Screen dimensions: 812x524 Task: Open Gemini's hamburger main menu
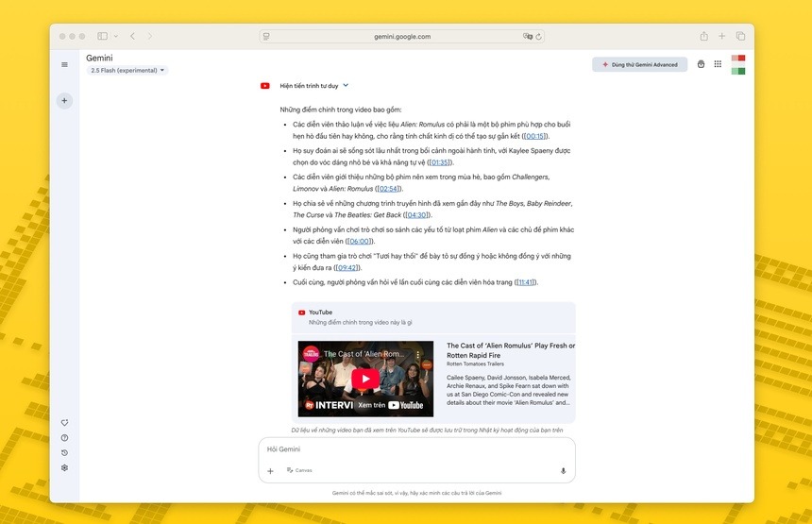[64, 65]
